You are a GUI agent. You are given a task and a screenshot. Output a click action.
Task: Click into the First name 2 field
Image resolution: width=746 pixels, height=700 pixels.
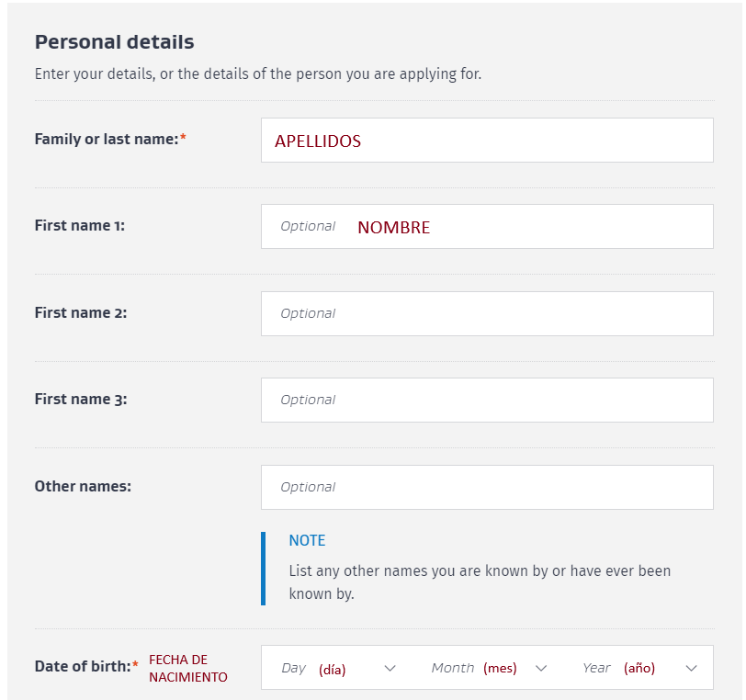(x=487, y=313)
